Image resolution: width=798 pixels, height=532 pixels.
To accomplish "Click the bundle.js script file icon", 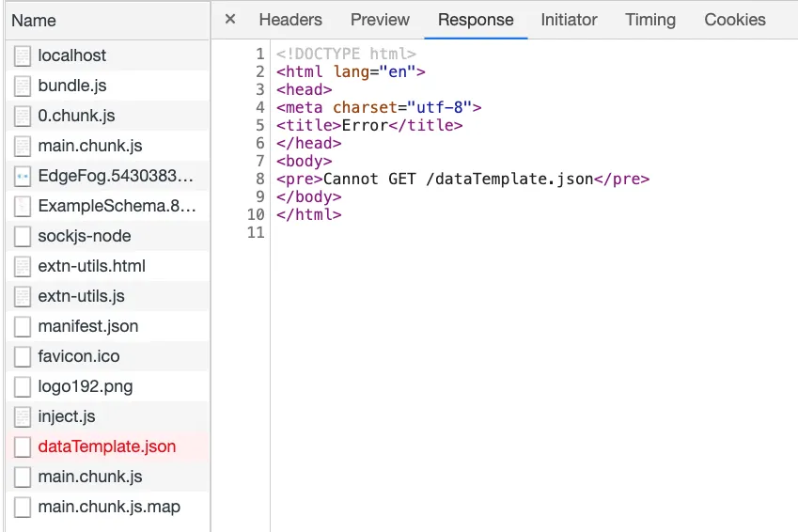I will (23, 86).
